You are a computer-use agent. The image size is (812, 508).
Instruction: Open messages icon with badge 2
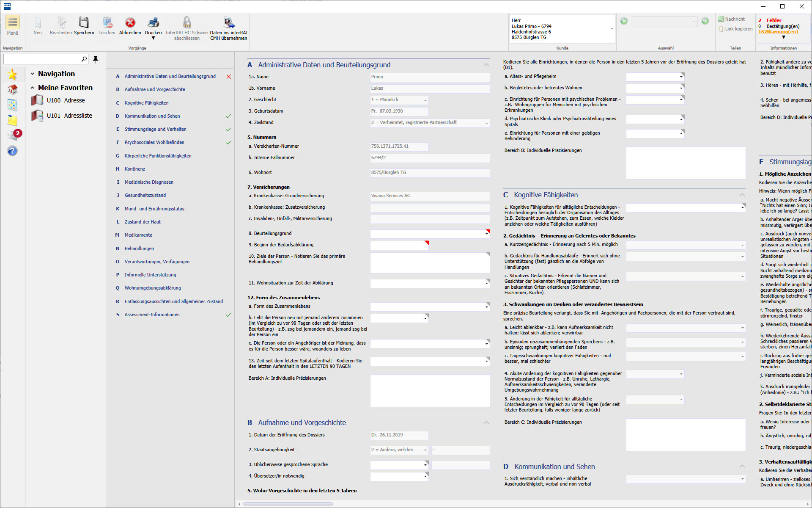(x=14, y=135)
